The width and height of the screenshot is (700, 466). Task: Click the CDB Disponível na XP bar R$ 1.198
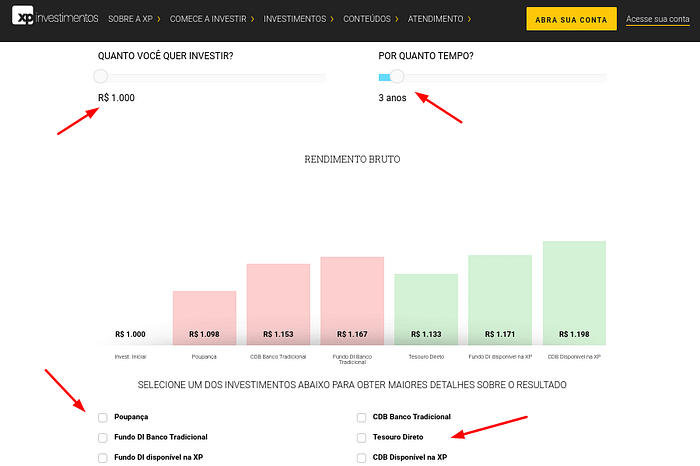[x=575, y=293]
